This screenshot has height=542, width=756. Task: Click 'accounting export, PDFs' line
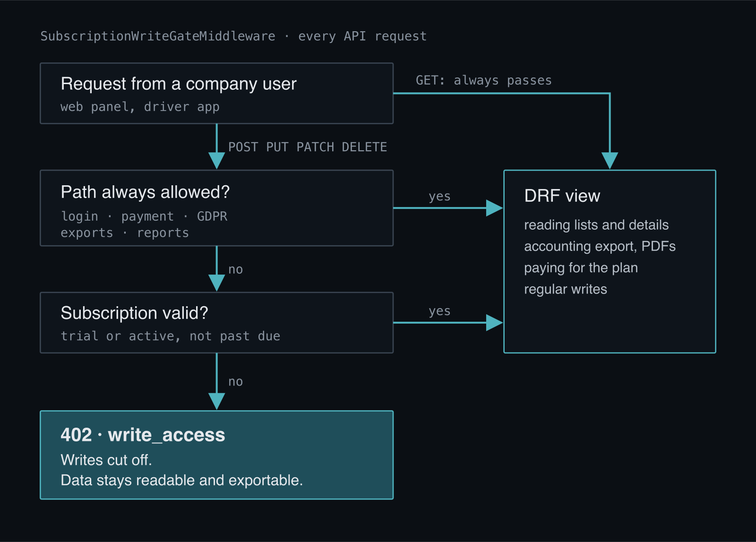[600, 247]
